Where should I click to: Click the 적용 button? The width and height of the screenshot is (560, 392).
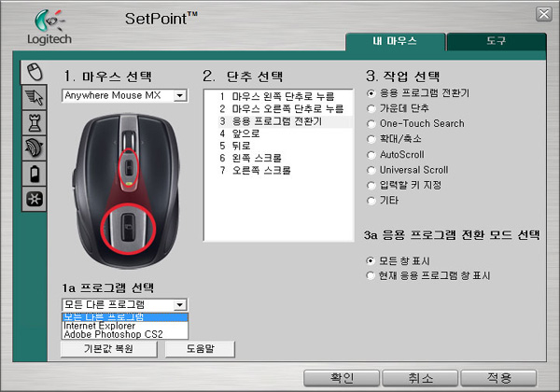coord(499,378)
